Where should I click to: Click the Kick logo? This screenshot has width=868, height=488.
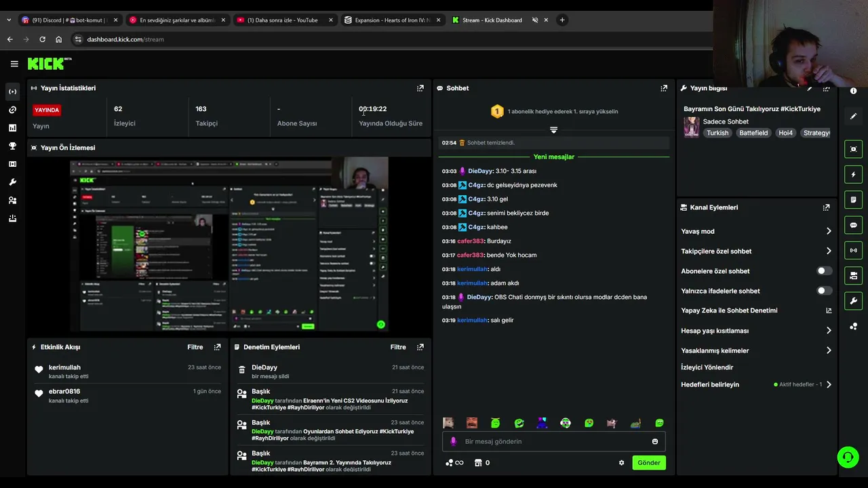click(x=49, y=64)
